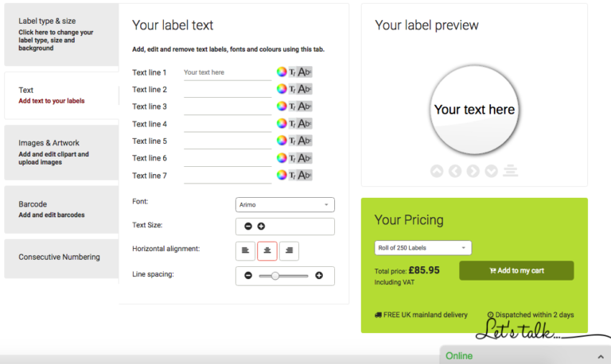
Task: Nudge the label preview left
Action: (455, 171)
